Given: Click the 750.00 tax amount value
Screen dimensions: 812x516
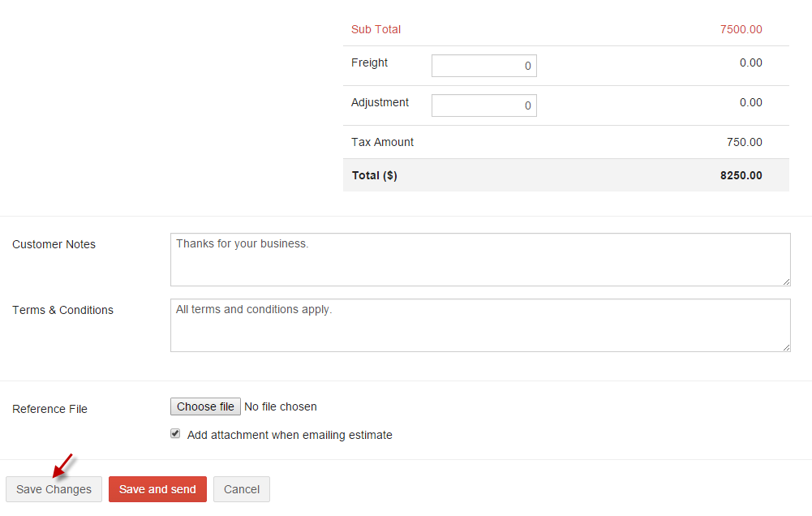Looking at the screenshot, I should click(744, 142).
